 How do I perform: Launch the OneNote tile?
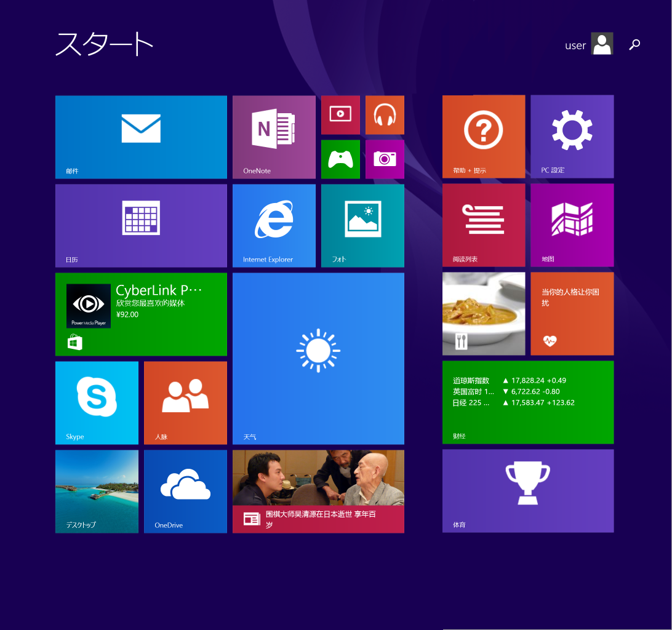point(274,137)
